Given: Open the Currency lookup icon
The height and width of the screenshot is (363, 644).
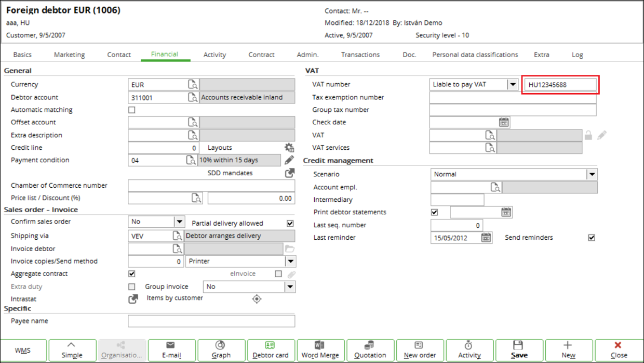Looking at the screenshot, I should [193, 84].
